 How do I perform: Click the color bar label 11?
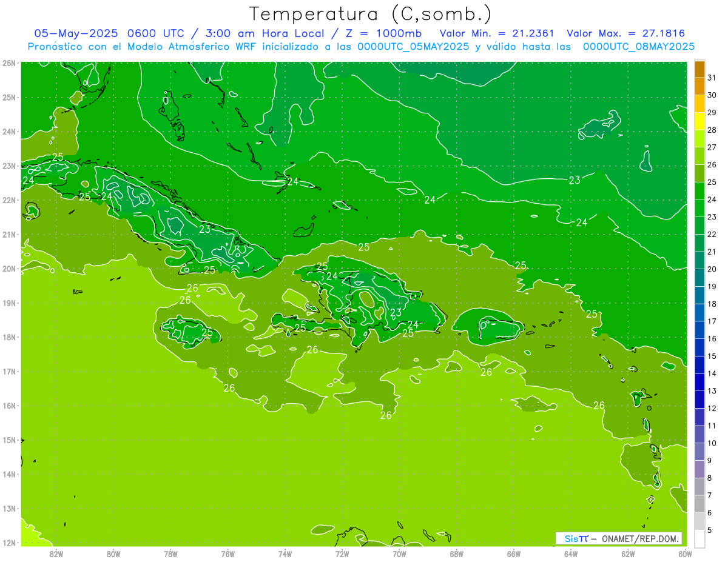click(x=712, y=426)
